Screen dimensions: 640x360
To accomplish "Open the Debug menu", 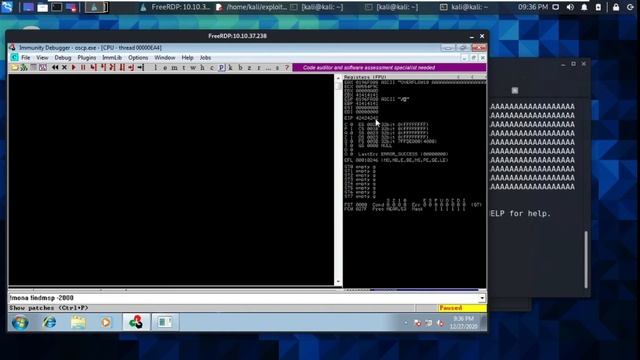I will (63, 58).
